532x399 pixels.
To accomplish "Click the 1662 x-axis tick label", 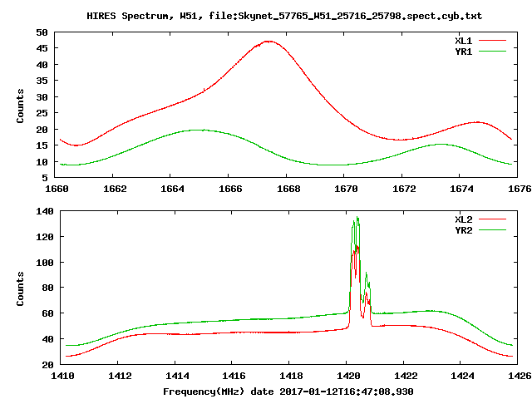I will [x=115, y=189].
